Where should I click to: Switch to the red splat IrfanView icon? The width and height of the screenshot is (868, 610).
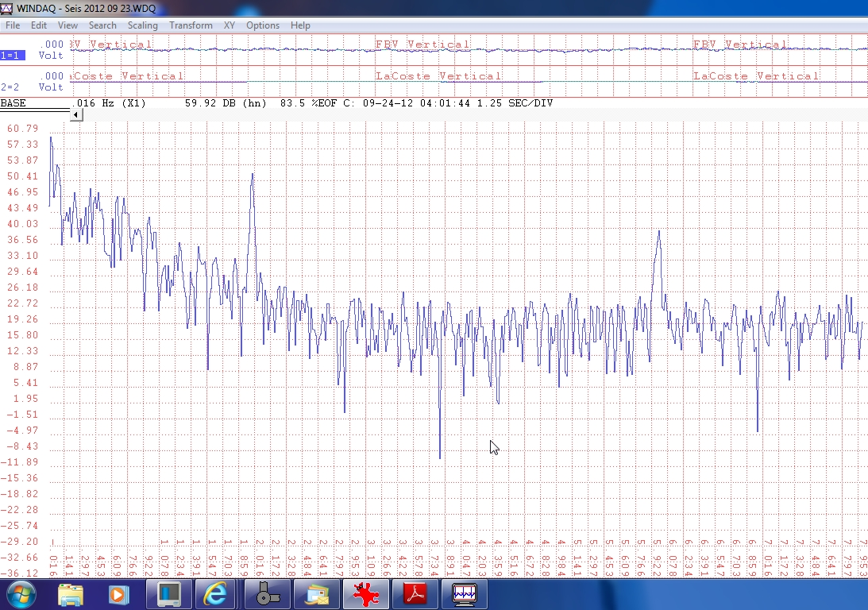pos(365,594)
